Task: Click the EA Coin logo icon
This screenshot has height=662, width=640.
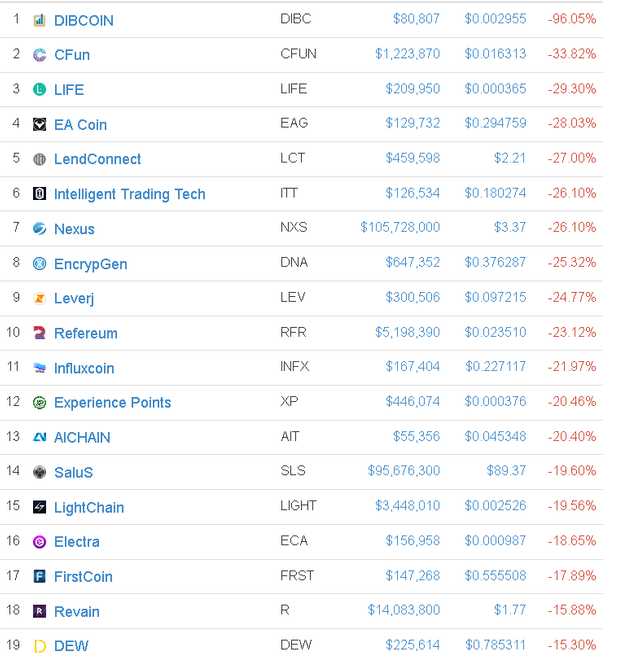Action: 39,125
